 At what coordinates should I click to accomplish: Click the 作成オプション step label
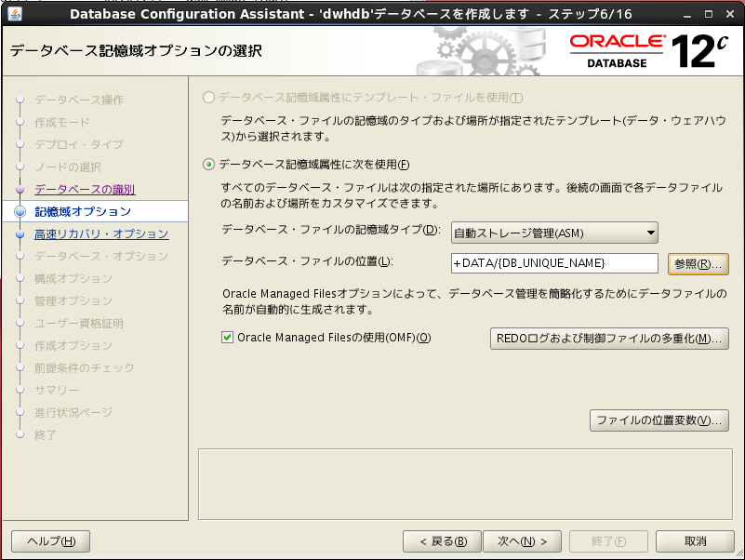coord(73,346)
